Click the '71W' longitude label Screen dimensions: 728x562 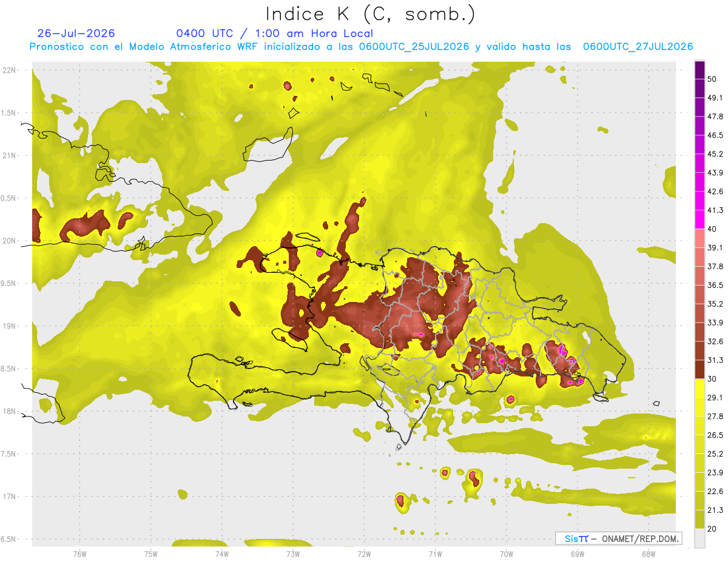coord(435,554)
